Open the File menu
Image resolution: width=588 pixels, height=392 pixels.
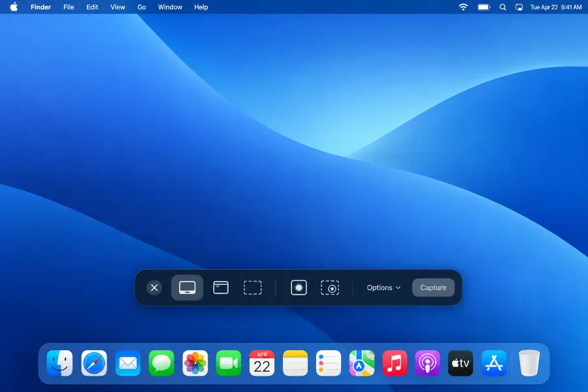click(69, 7)
